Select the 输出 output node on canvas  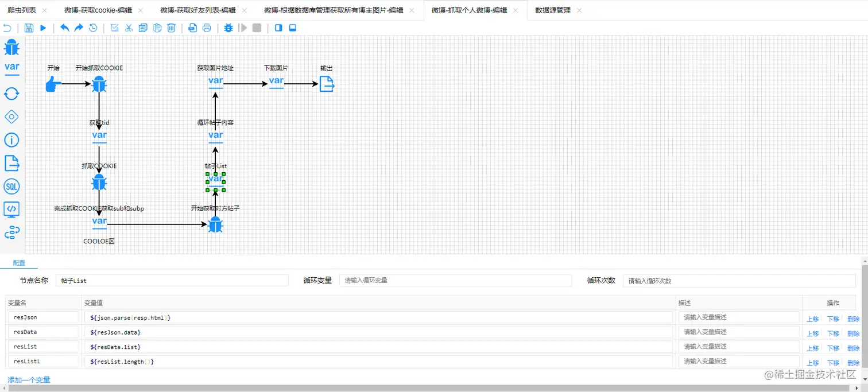point(327,84)
